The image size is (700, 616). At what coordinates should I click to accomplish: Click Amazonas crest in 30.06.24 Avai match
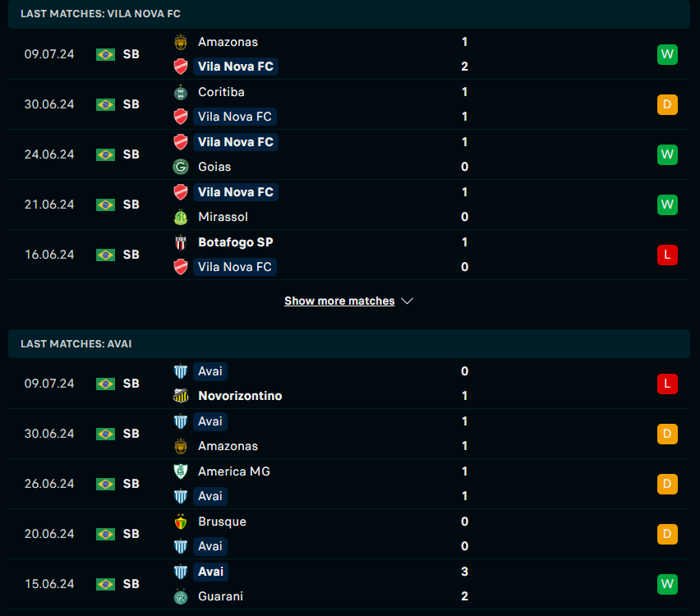click(x=181, y=446)
